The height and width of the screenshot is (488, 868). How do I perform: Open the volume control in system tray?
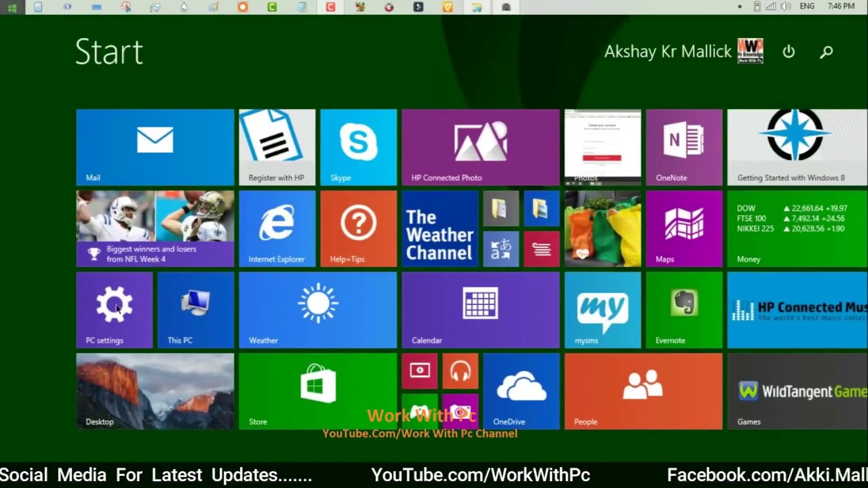pos(785,6)
